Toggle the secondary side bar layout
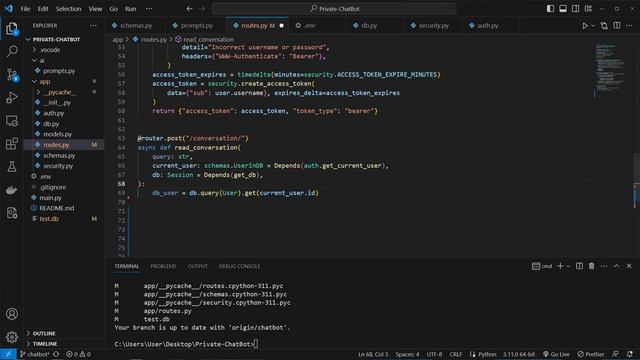640x360 pixels. 576,9
